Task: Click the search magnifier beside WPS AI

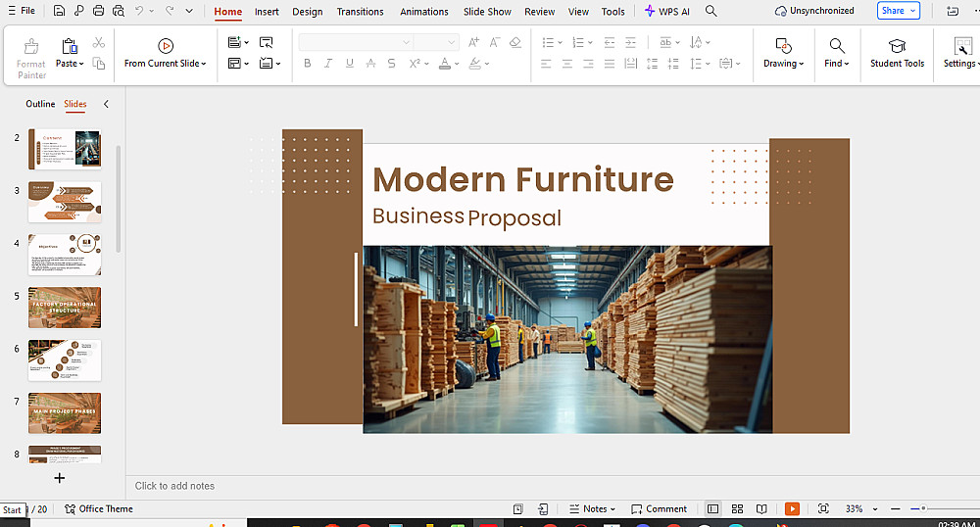Action: pos(710,11)
